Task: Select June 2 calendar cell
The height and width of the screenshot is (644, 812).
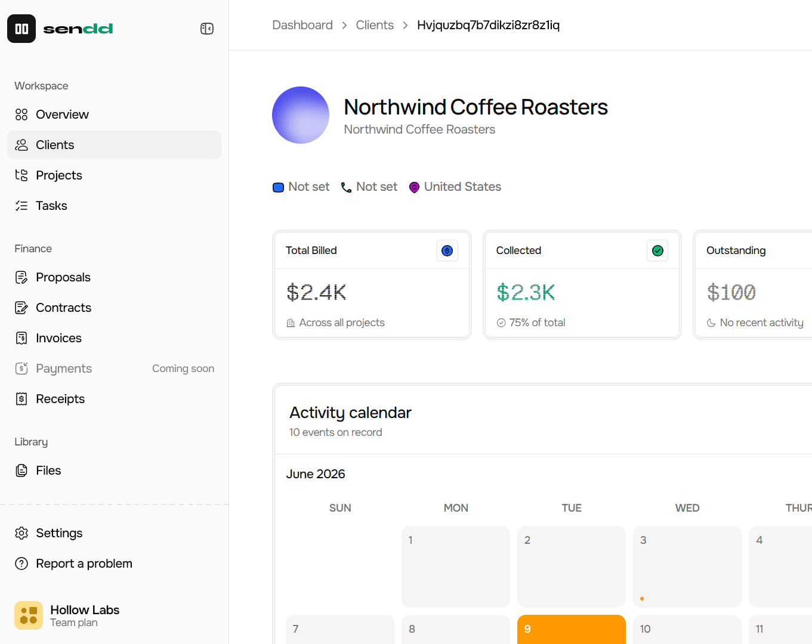Action: pyautogui.click(x=572, y=566)
